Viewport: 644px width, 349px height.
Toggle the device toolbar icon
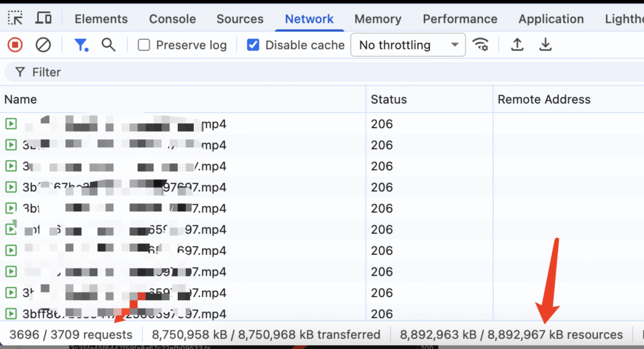[x=43, y=18]
